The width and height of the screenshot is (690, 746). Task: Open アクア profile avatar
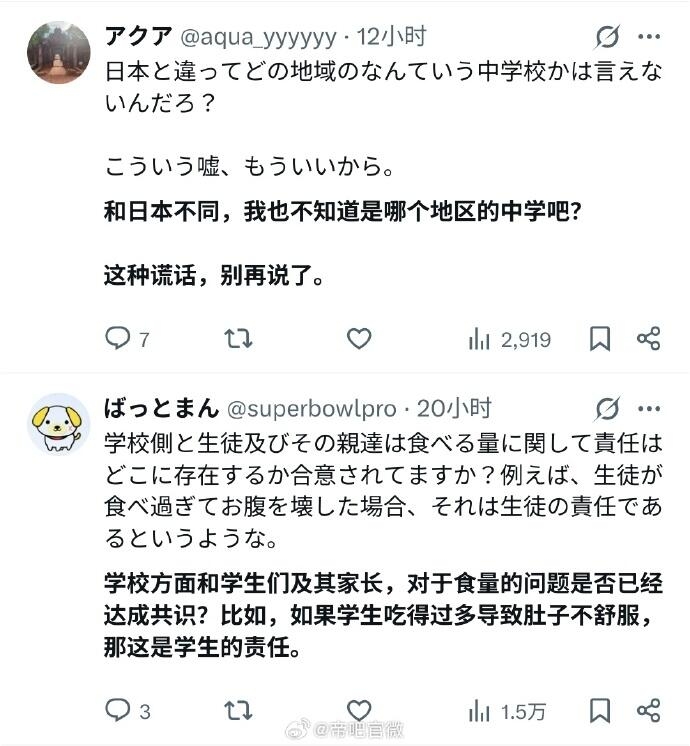pyautogui.click(x=58, y=53)
